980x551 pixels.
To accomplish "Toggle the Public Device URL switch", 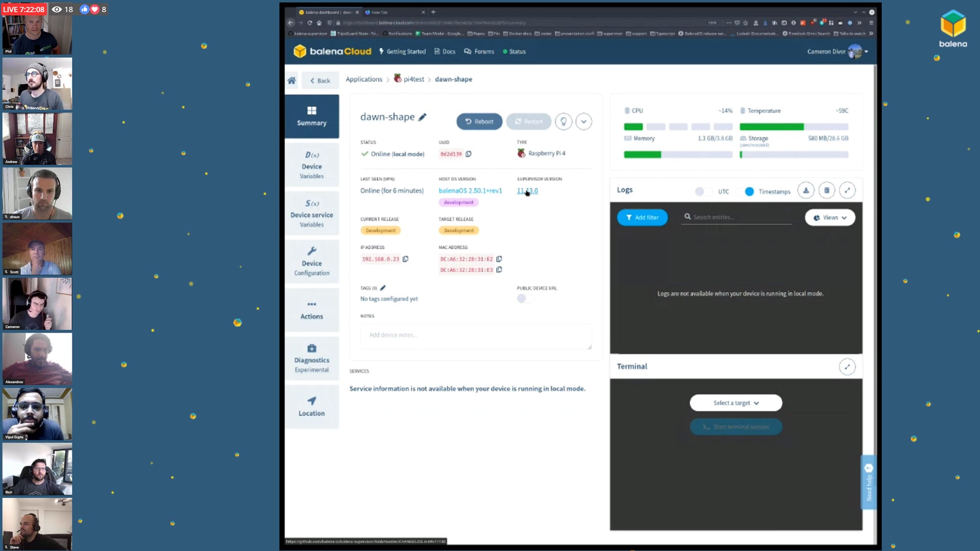I will (525, 298).
